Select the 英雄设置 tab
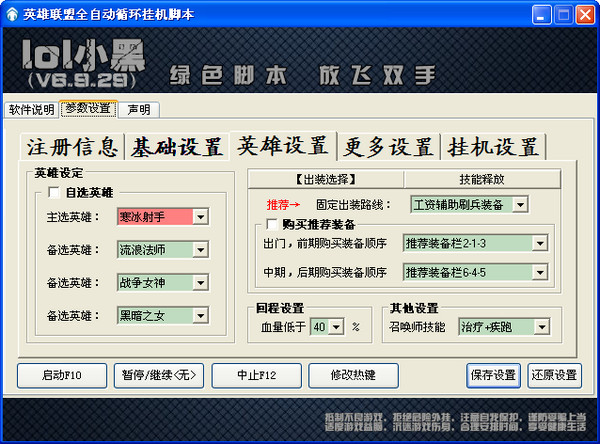600x444 pixels. click(283, 145)
